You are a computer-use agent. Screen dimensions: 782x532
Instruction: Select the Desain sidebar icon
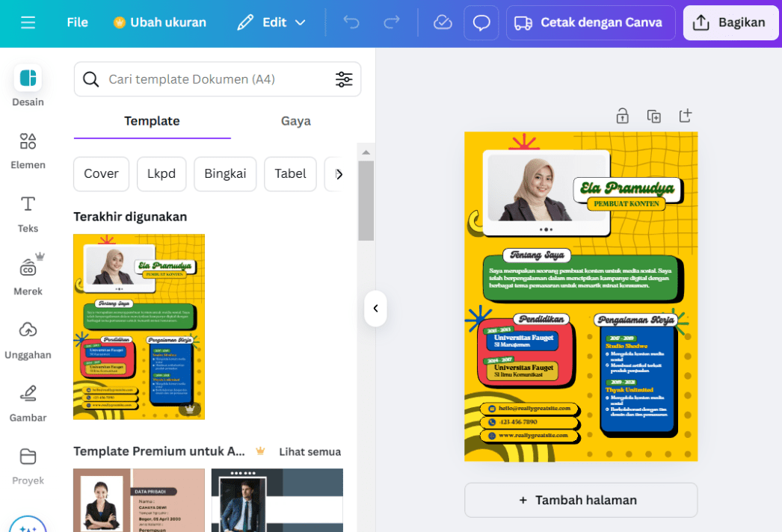click(28, 86)
